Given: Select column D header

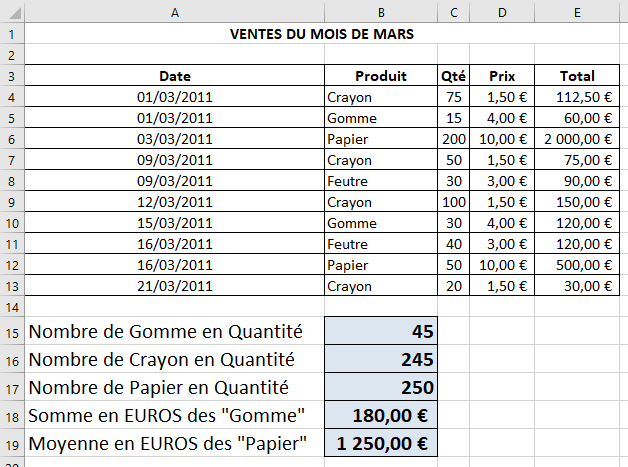Looking at the screenshot, I should click(x=501, y=12).
